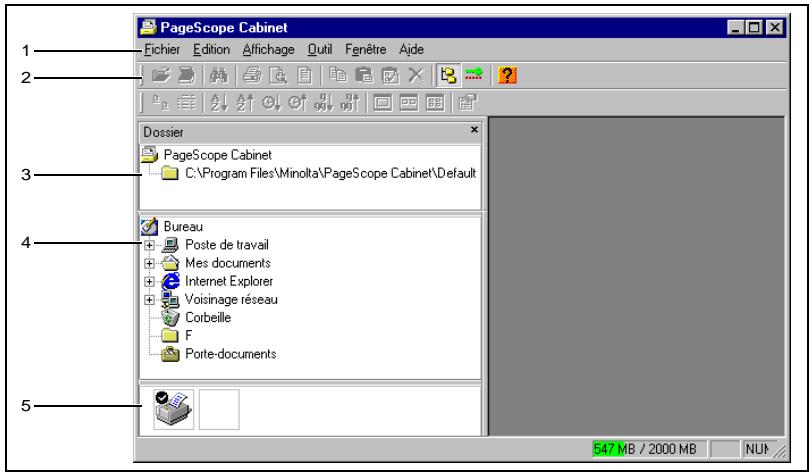
Task: Maximize the PageScope Cabinet window
Action: tap(755, 27)
